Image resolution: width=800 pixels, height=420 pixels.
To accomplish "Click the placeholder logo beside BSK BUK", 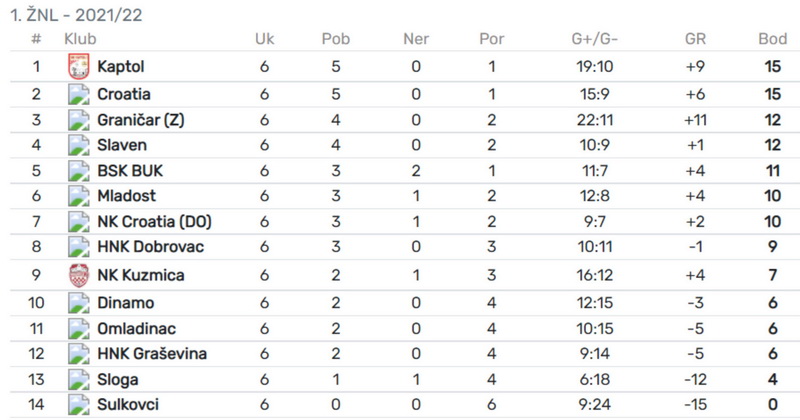I will [79, 170].
